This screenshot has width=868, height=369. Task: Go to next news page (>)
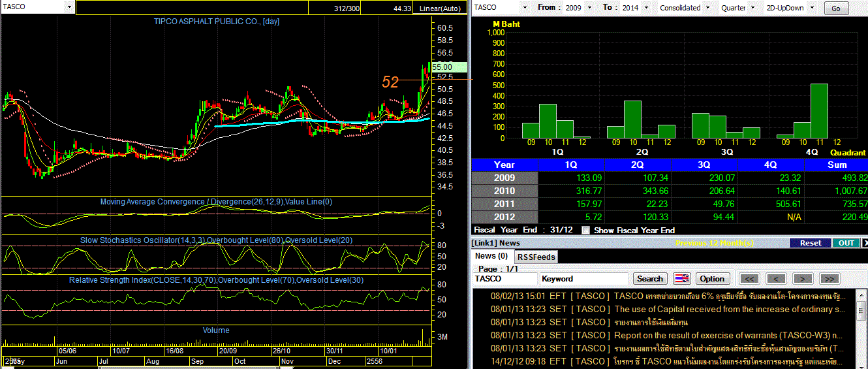[802, 278]
